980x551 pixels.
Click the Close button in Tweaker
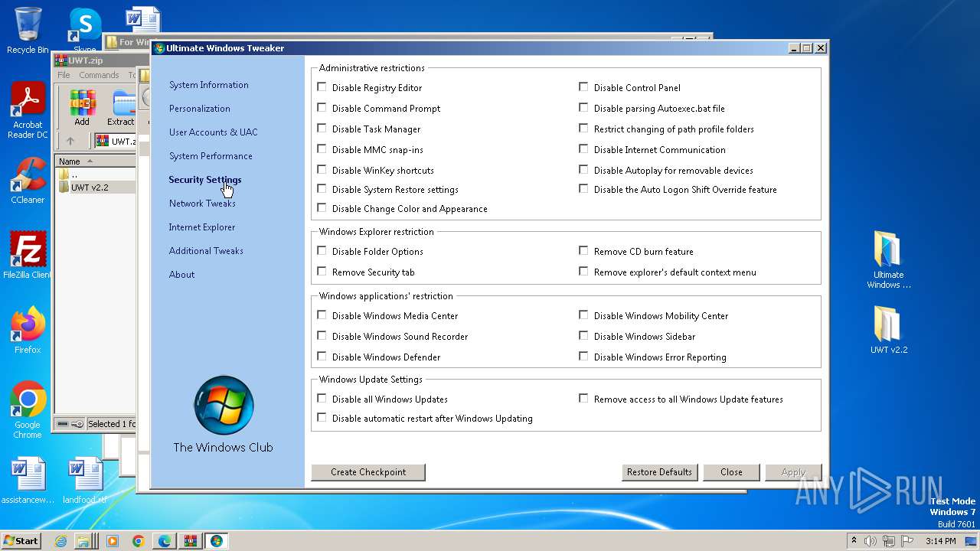point(731,472)
